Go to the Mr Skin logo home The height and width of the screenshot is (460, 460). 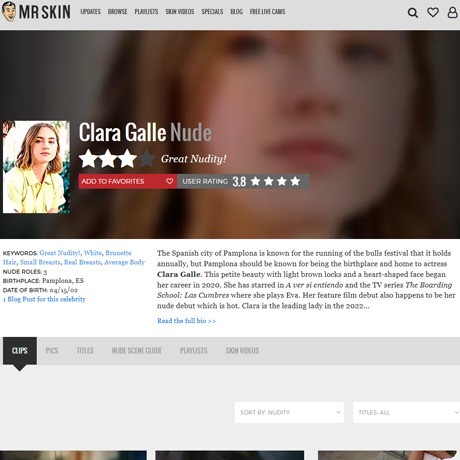pyautogui.click(x=36, y=12)
